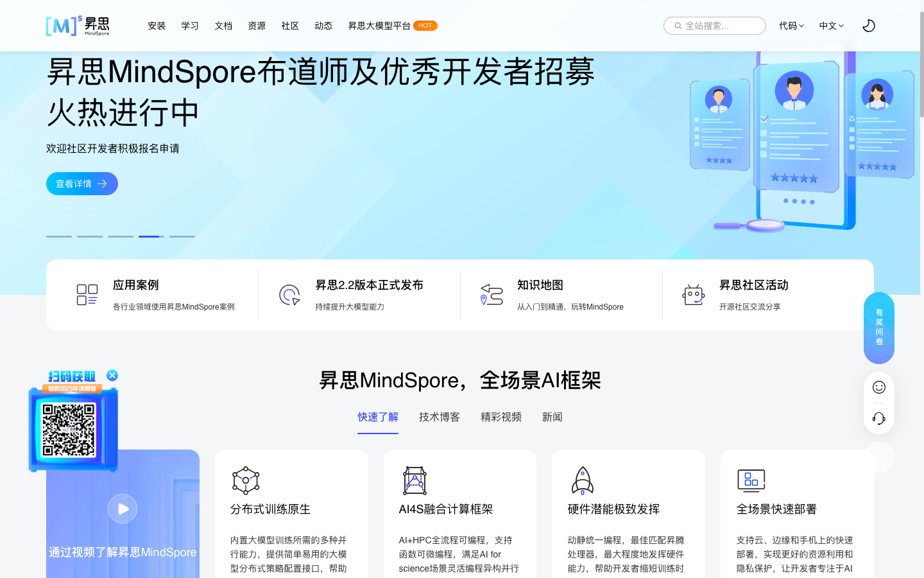Image resolution: width=924 pixels, height=578 pixels.
Task: Open the 文档 menu item
Action: (223, 26)
